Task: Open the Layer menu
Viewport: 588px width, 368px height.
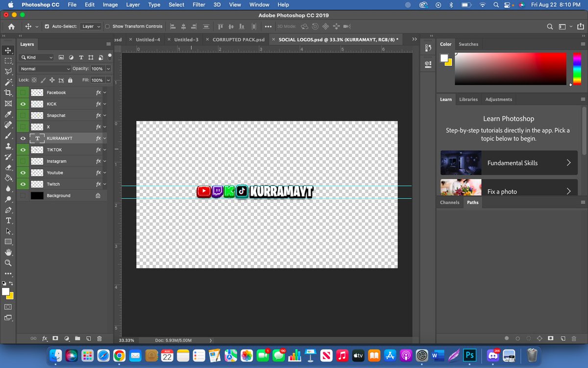Action: tap(133, 4)
